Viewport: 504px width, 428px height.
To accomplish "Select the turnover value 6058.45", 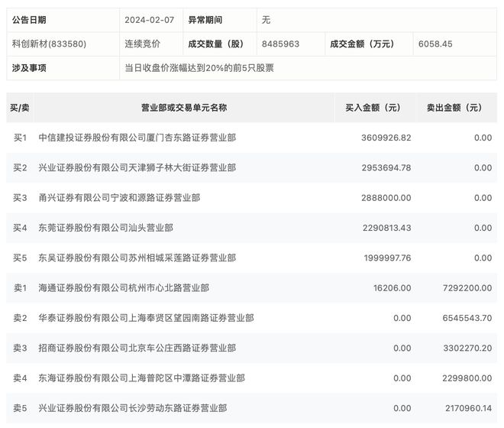I will (x=435, y=44).
